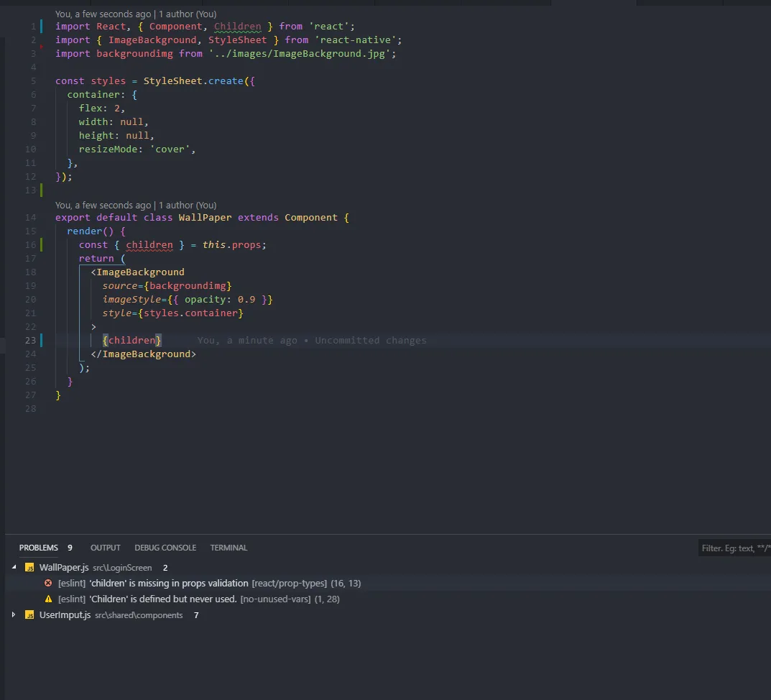Click 'render()' on line 15
The width and height of the screenshot is (771, 700).
(x=91, y=231)
